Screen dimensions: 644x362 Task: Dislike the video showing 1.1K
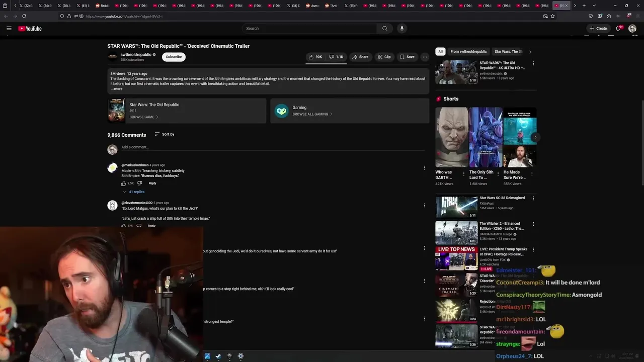pos(336,57)
